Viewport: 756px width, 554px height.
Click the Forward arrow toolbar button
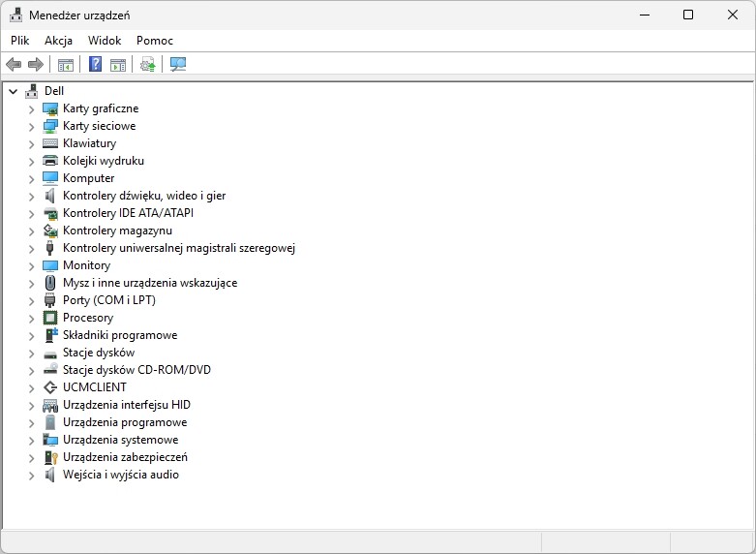click(x=36, y=65)
